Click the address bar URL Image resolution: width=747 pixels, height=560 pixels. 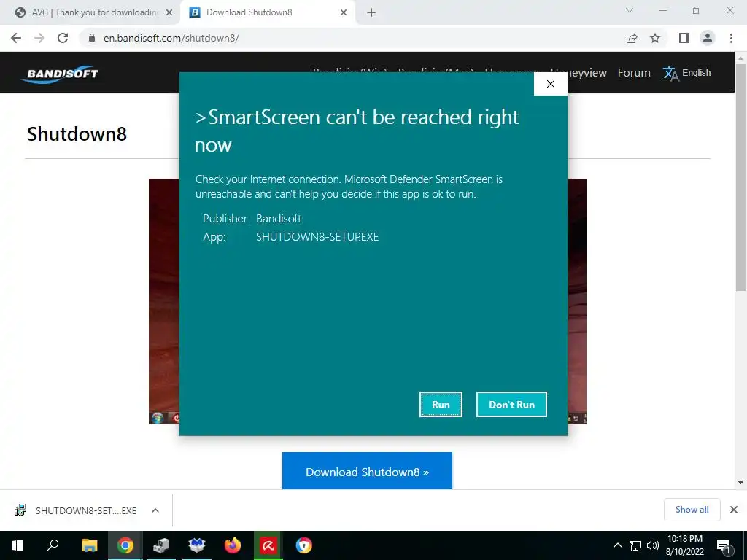pos(171,38)
